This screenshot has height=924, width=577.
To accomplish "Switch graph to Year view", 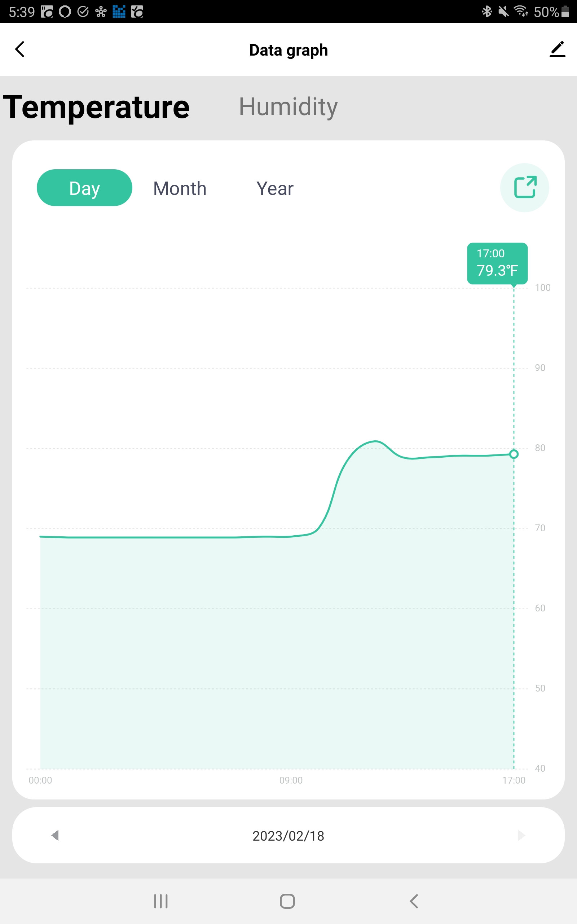I will (275, 188).
